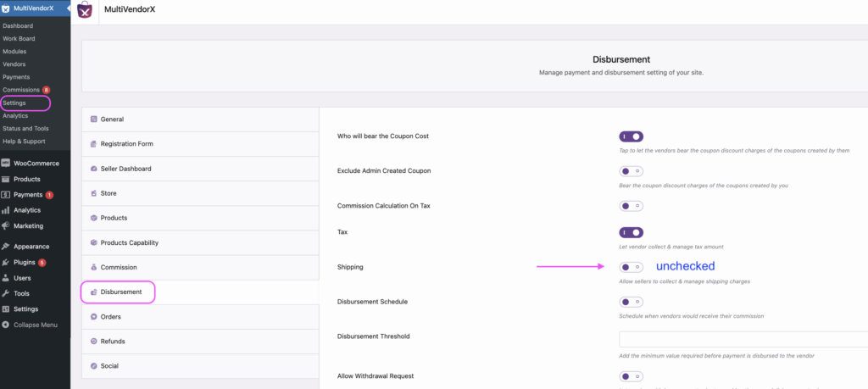Open the Commission settings tab
The width and height of the screenshot is (868, 389).
[x=118, y=267]
